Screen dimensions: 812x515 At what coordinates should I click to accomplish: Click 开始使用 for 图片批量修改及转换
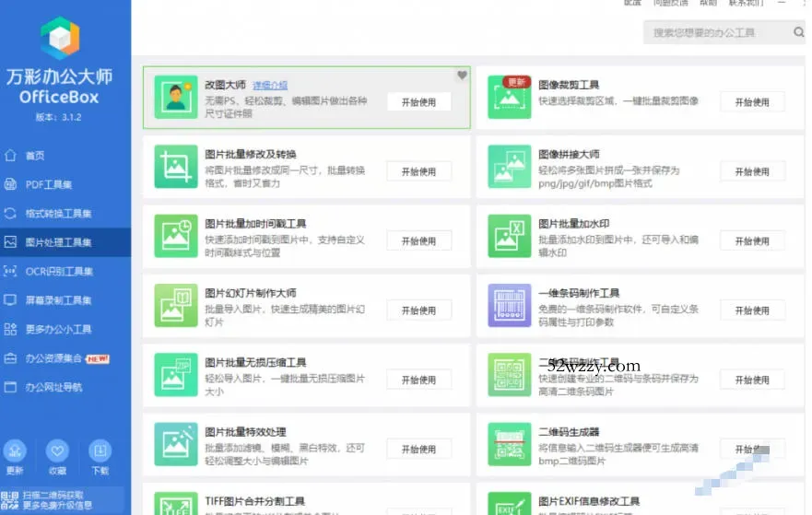pos(419,171)
